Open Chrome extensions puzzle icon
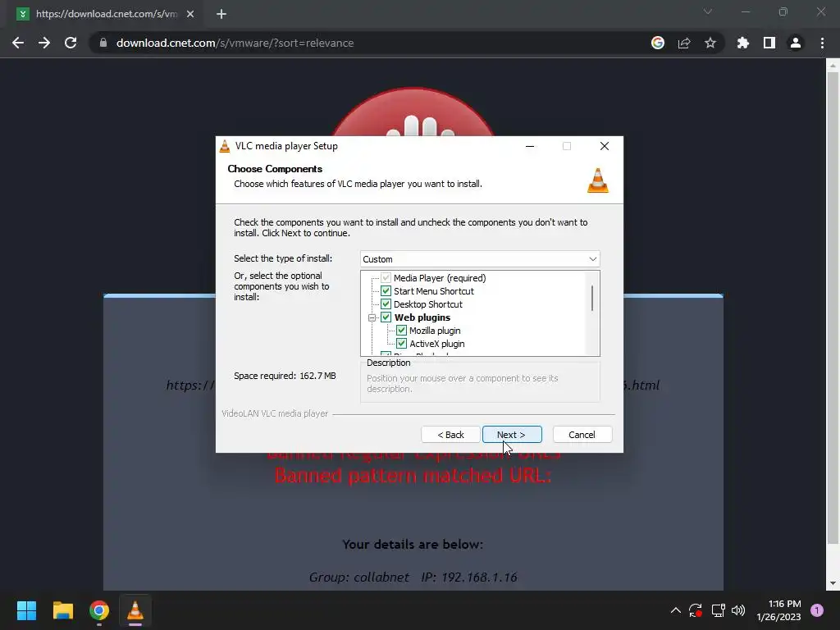Screen dimensions: 840x630 click(743, 43)
